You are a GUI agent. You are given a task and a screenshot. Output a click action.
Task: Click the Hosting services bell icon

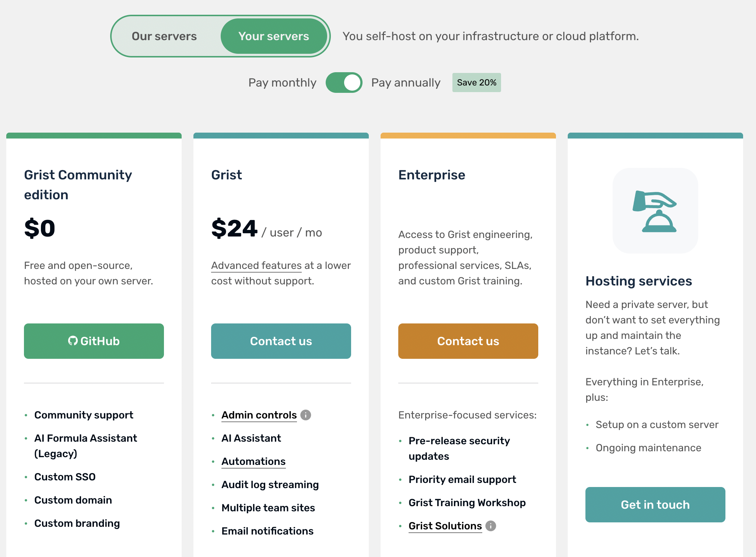coord(655,211)
